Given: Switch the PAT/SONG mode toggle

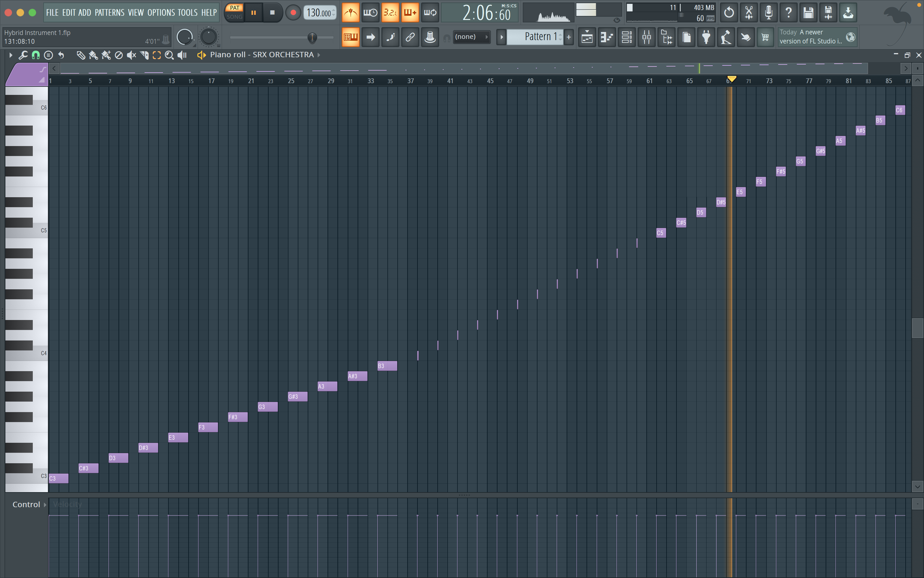Looking at the screenshot, I should [234, 12].
